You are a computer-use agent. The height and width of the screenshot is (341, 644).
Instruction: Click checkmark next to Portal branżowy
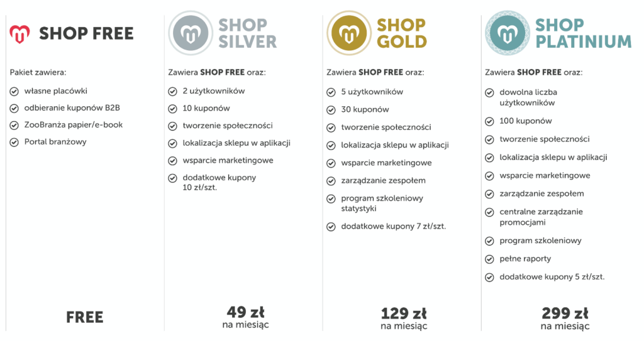[x=14, y=143]
